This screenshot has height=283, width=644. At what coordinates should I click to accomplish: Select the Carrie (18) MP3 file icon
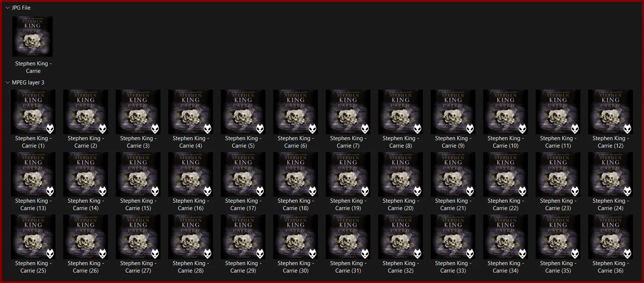pyautogui.click(x=296, y=174)
